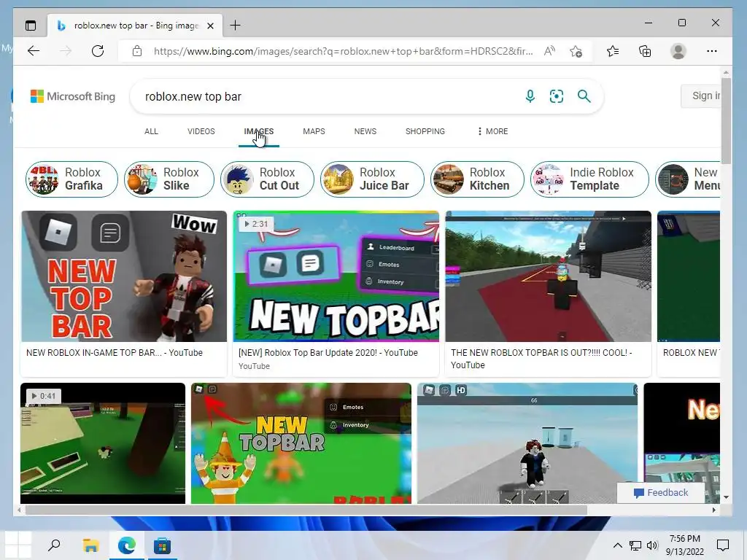Open the red carpet road thumbnail

[x=549, y=276]
